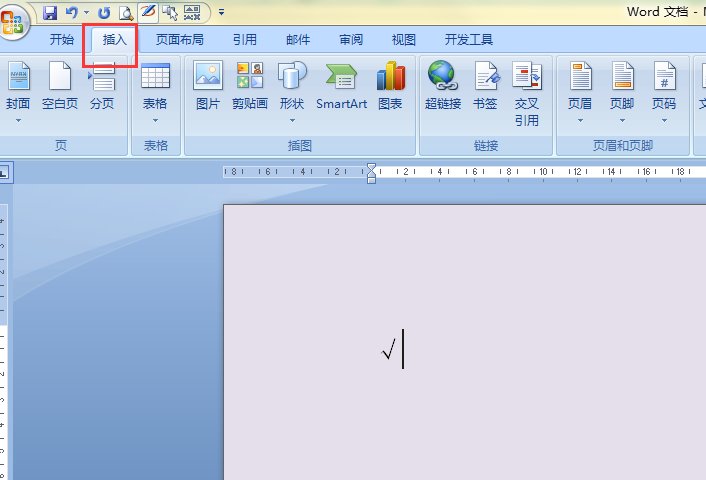Insert a SmartArt graphic
This screenshot has height=480, width=706.
(x=341, y=86)
